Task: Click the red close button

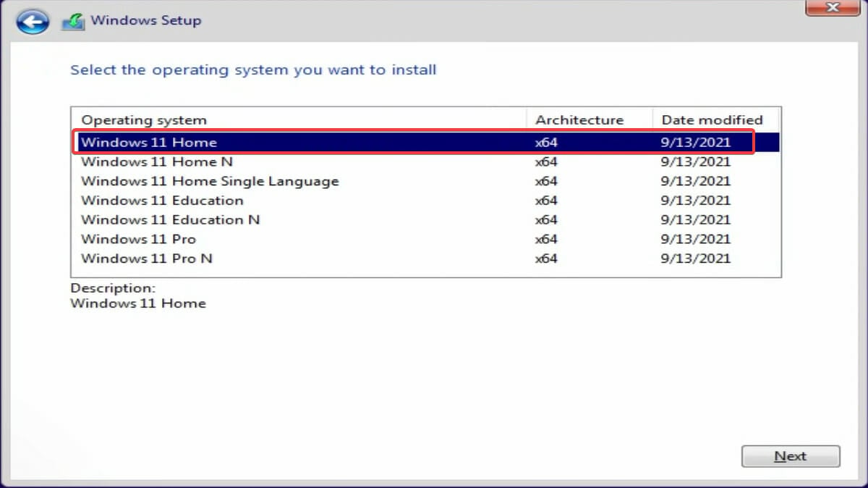Action: pyautogui.click(x=832, y=9)
